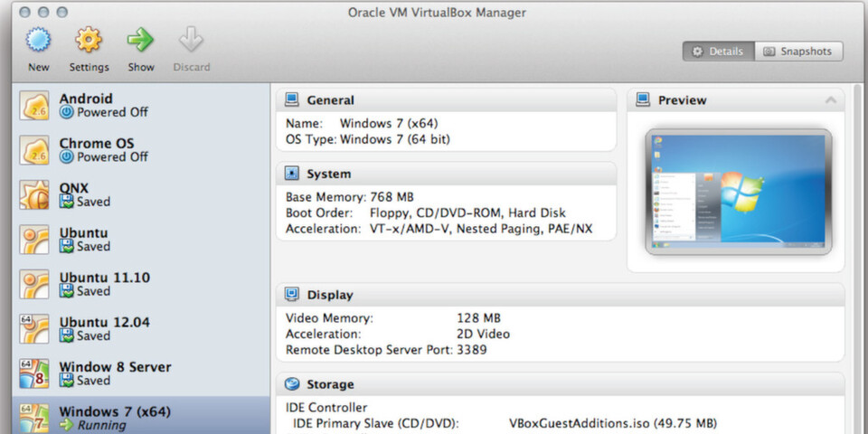
Task: Click the Ubuntu 12.04 VM icon
Action: 34,329
